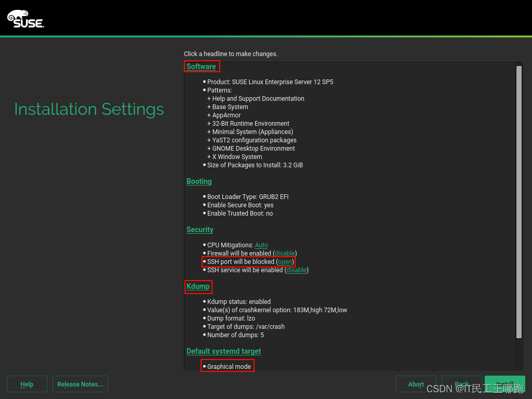Open the Booting configuration section
The height and width of the screenshot is (399, 532).
pos(199,181)
